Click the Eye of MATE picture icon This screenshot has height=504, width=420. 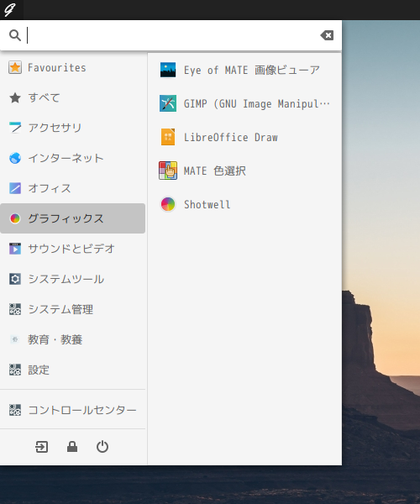coord(168,70)
